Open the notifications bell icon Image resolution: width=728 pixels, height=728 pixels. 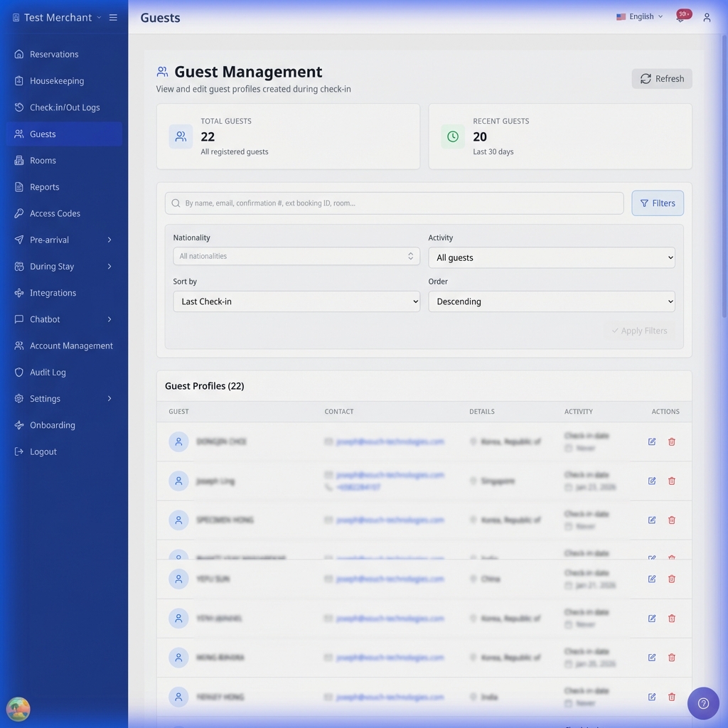coord(680,18)
